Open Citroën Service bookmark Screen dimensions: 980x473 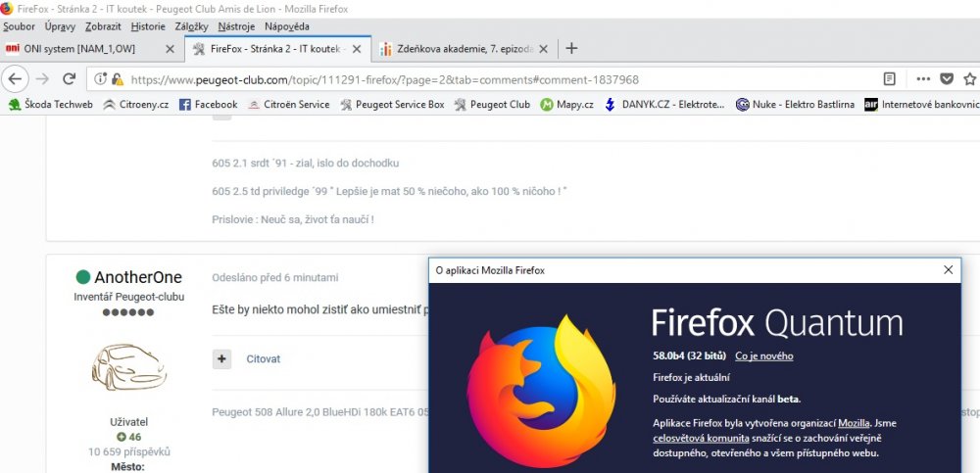(288, 105)
